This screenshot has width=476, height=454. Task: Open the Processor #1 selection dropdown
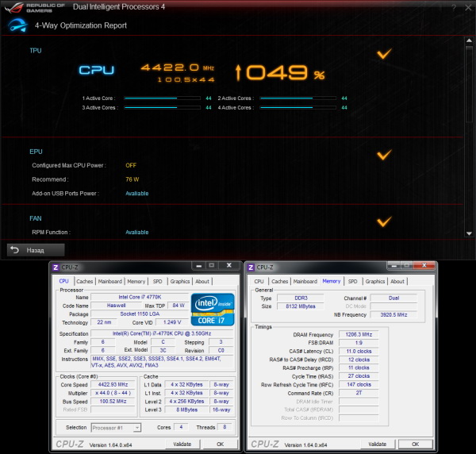click(116, 428)
